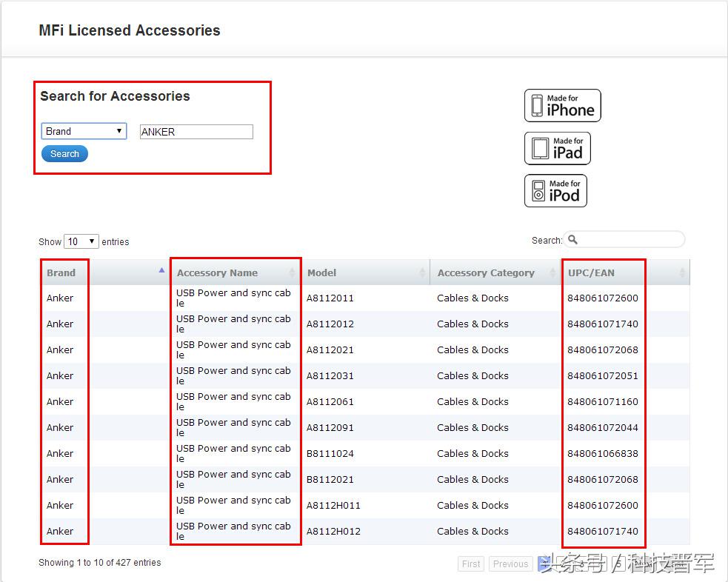Image resolution: width=728 pixels, height=582 pixels.
Task: Select model cell A8112021
Action: click(x=330, y=350)
